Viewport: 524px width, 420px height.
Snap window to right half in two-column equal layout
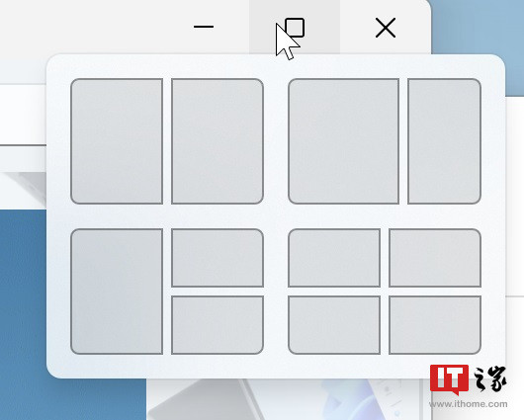[x=218, y=141]
